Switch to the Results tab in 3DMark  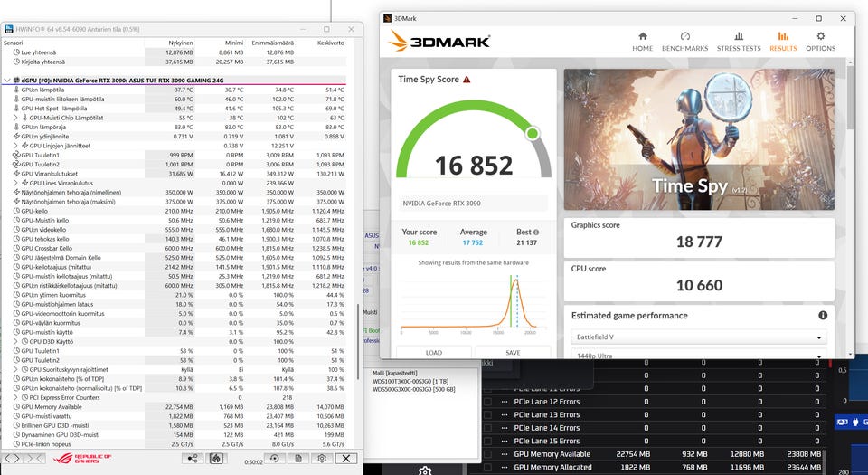pyautogui.click(x=783, y=42)
